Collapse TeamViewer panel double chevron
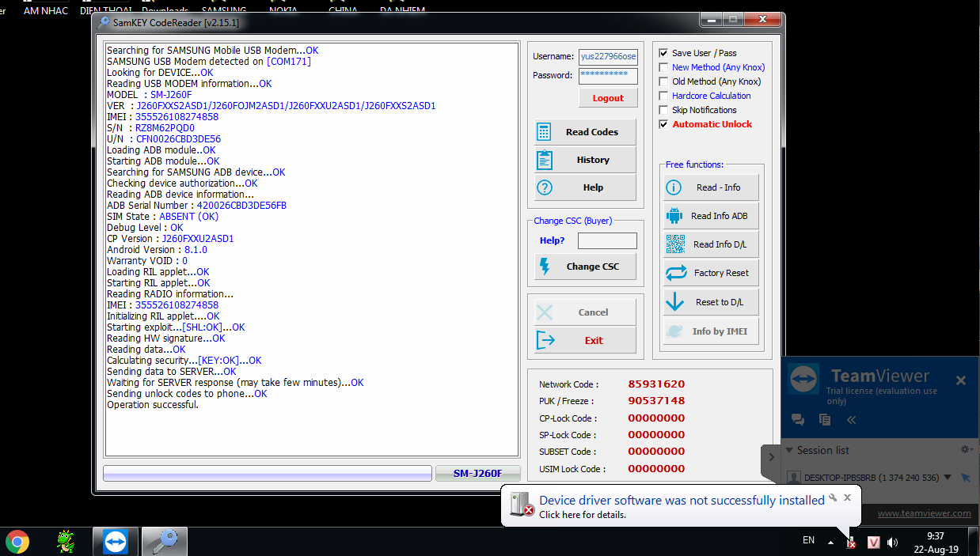The image size is (980, 556). (852, 420)
